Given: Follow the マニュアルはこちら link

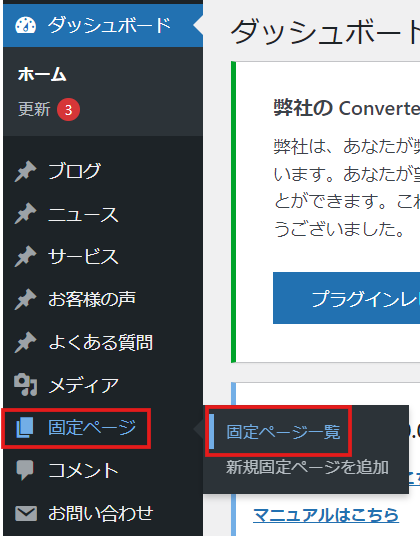Looking at the screenshot, I should (326, 515).
